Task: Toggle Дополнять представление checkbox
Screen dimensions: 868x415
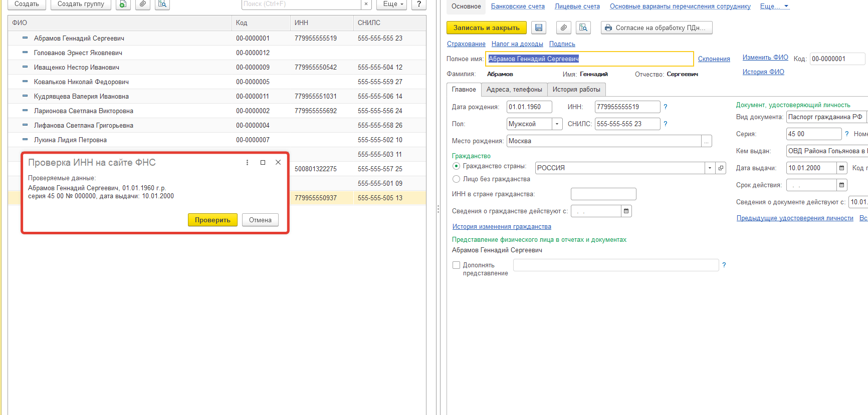Action: [456, 265]
